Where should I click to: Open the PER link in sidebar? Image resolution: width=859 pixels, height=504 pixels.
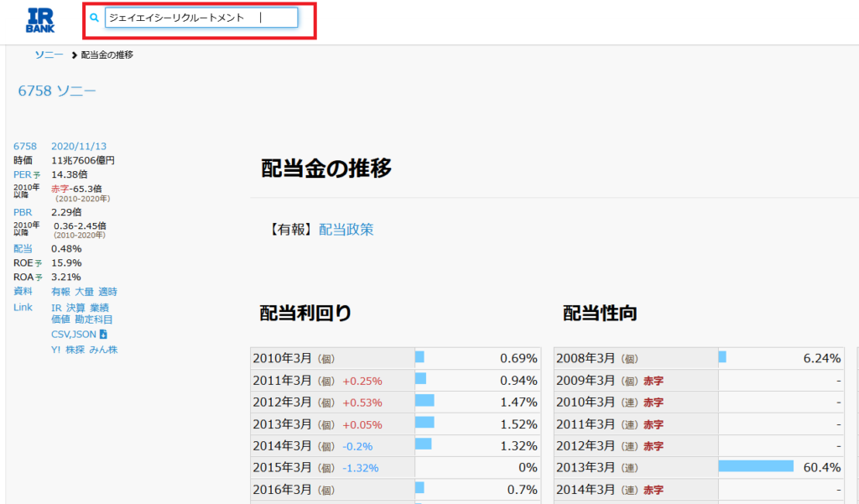23,174
